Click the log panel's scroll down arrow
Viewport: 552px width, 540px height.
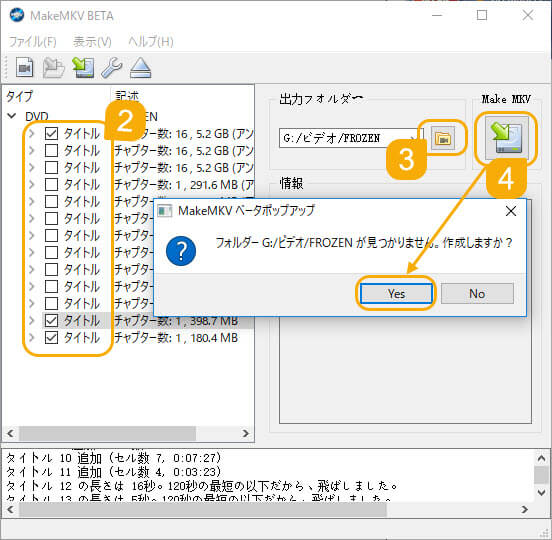pos(541,492)
